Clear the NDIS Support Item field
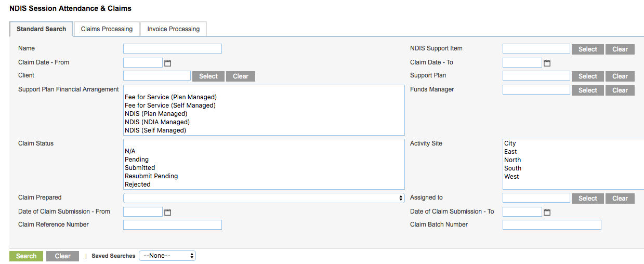The width and height of the screenshot is (644, 264). tap(620, 49)
